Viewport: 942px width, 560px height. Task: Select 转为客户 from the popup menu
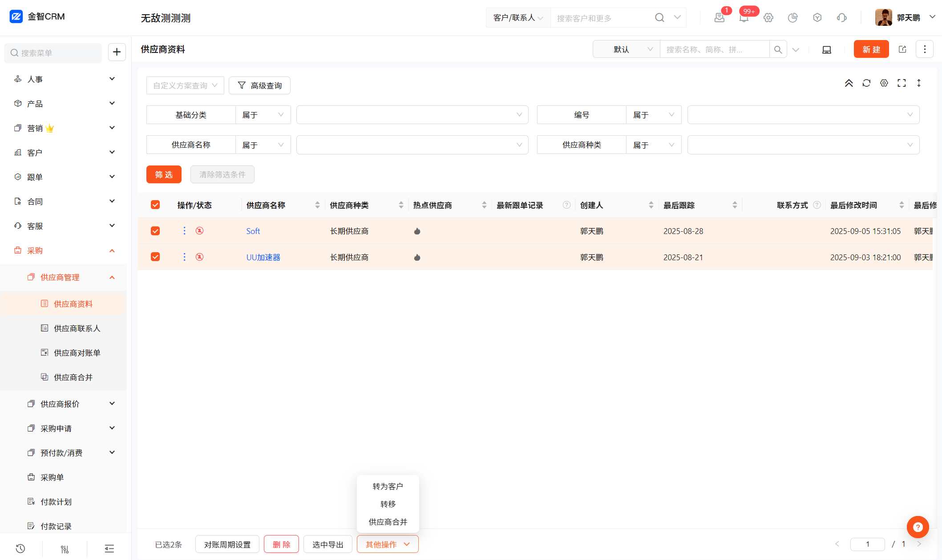pos(388,486)
